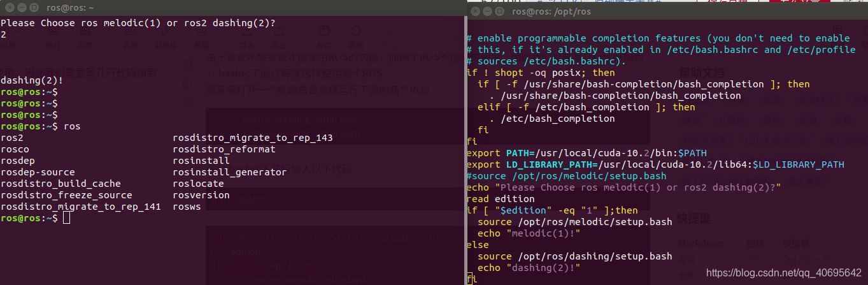Click the 'ros@ros: ~' window title
The height and width of the screenshot is (285, 868).
tap(70, 8)
